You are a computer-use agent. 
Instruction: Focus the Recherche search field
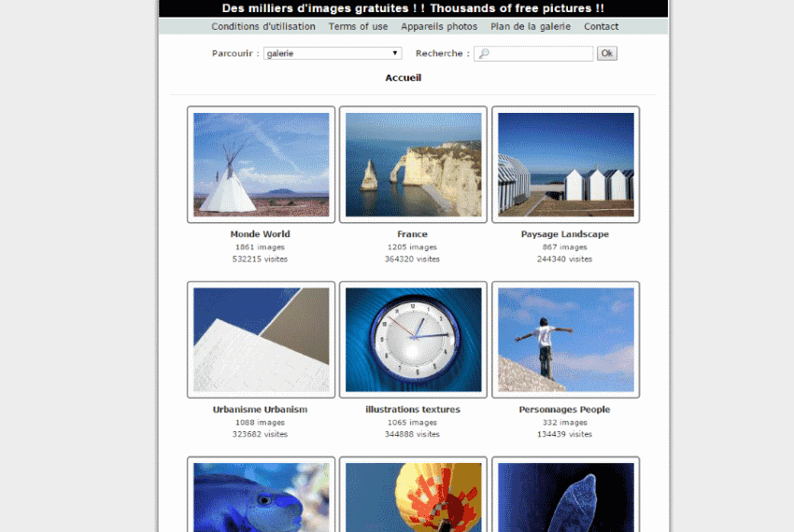coord(533,53)
